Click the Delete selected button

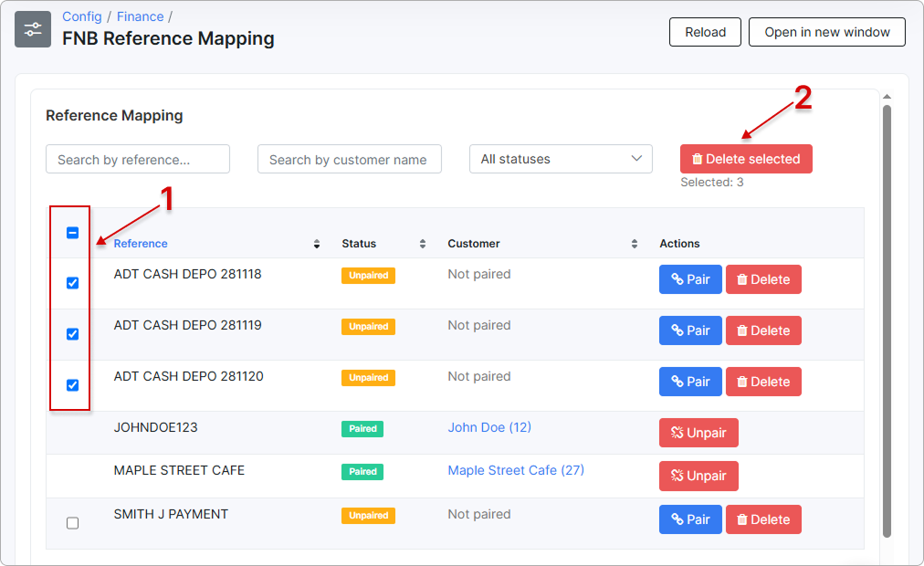click(x=746, y=159)
